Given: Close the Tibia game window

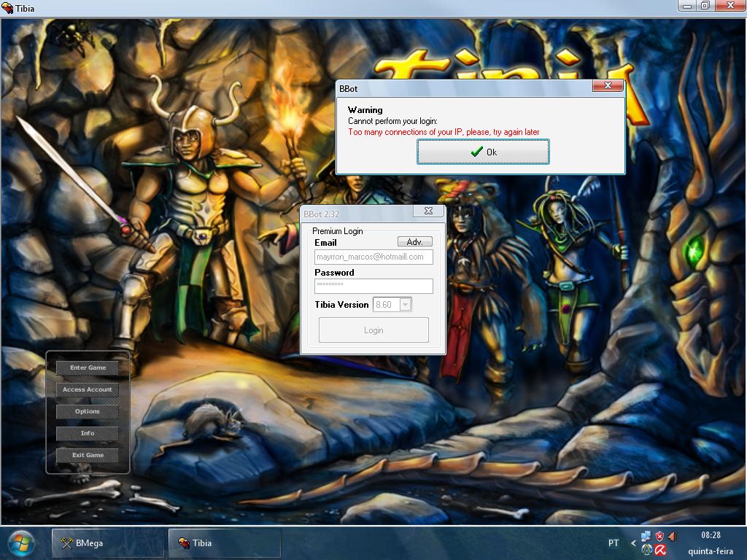Looking at the screenshot, I should pos(729,6).
